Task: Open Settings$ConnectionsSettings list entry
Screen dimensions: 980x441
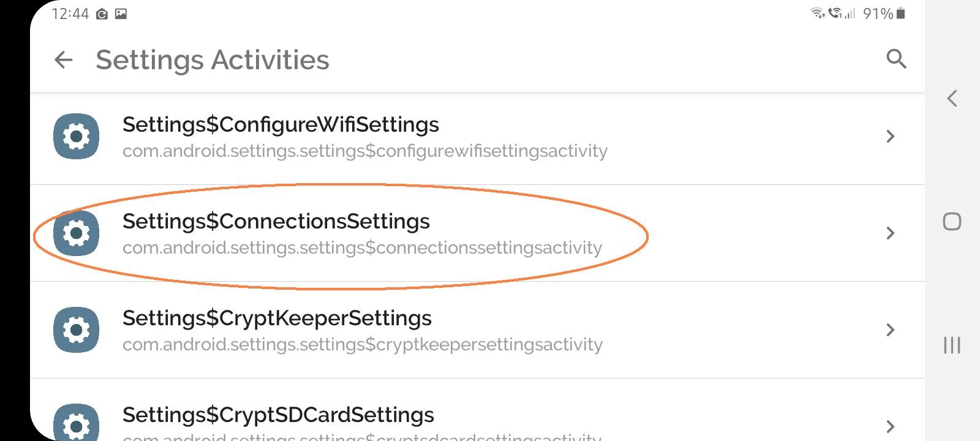Action: 477,233
